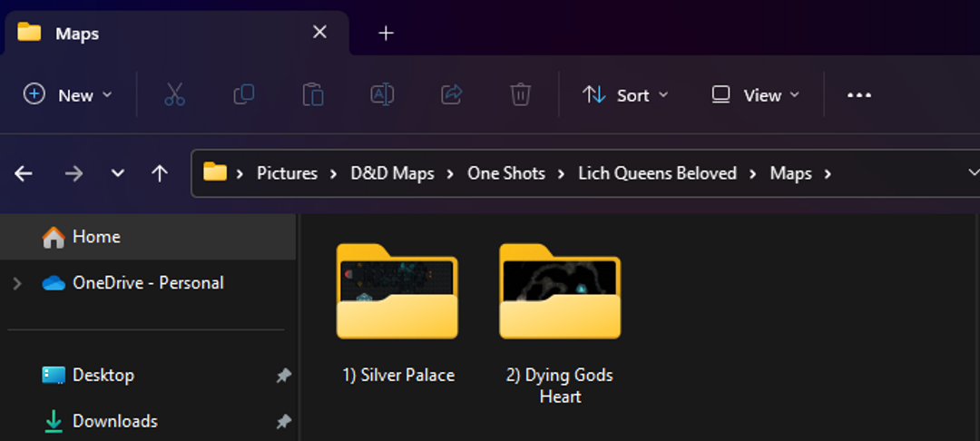
Task: Click the Rename icon in toolbar
Action: tap(382, 95)
